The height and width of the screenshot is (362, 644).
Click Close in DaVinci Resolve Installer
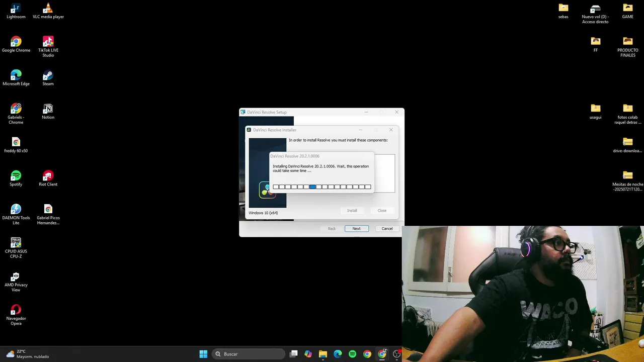382,211
